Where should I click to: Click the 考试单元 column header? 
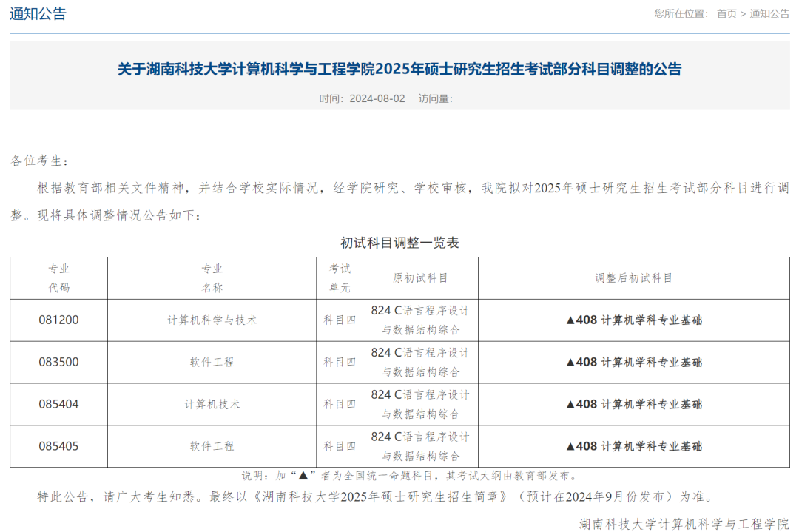340,277
